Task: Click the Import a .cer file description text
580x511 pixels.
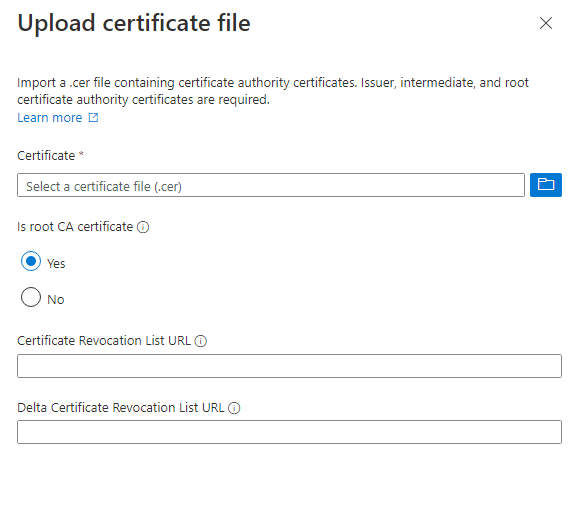Action: (273, 91)
